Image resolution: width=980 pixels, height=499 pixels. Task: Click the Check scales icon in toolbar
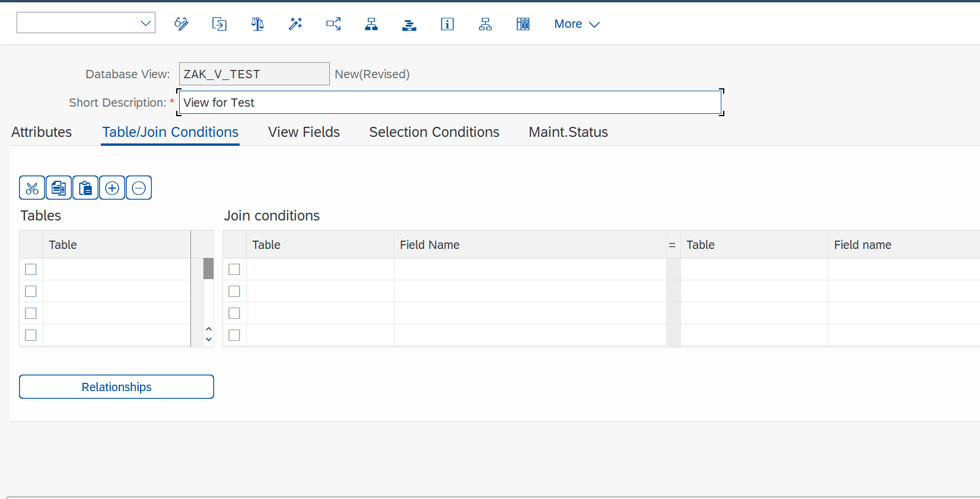(x=257, y=24)
